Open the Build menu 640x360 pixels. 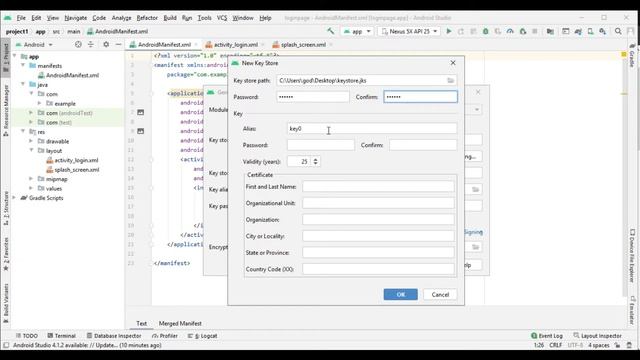pyautogui.click(x=170, y=18)
